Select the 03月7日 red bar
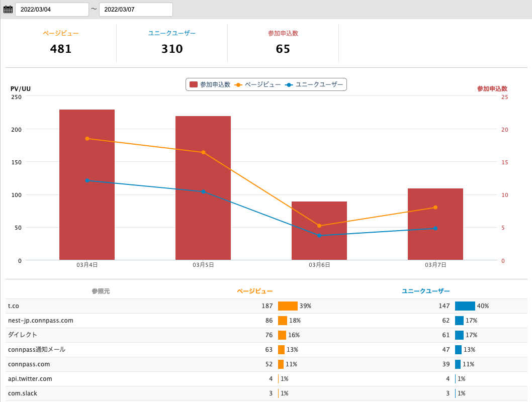Screen dimensions: 532x402 (435, 224)
